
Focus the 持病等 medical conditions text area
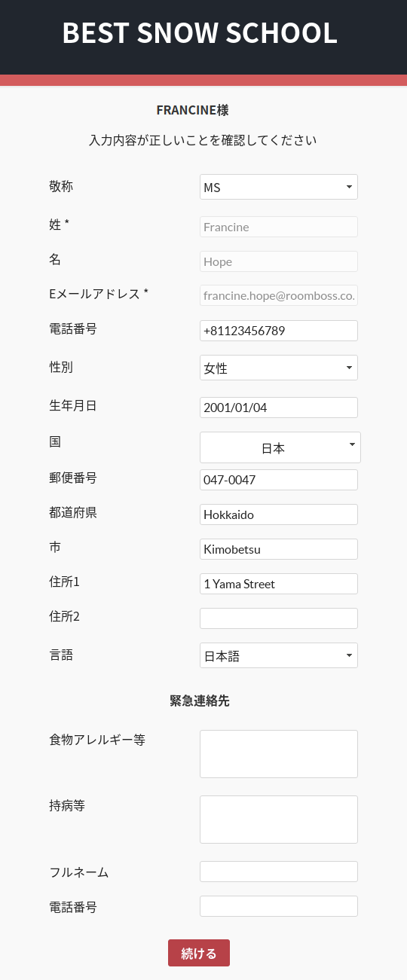279,820
